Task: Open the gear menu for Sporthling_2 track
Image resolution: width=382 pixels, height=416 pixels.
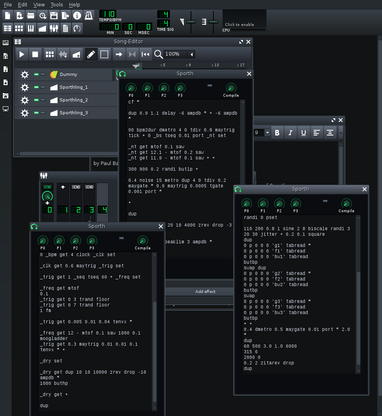Action: point(25,100)
